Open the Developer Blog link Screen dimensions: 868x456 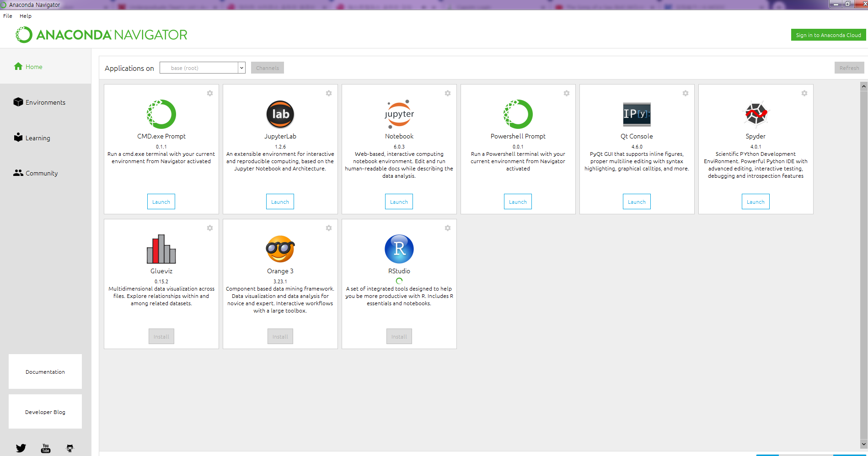45,412
